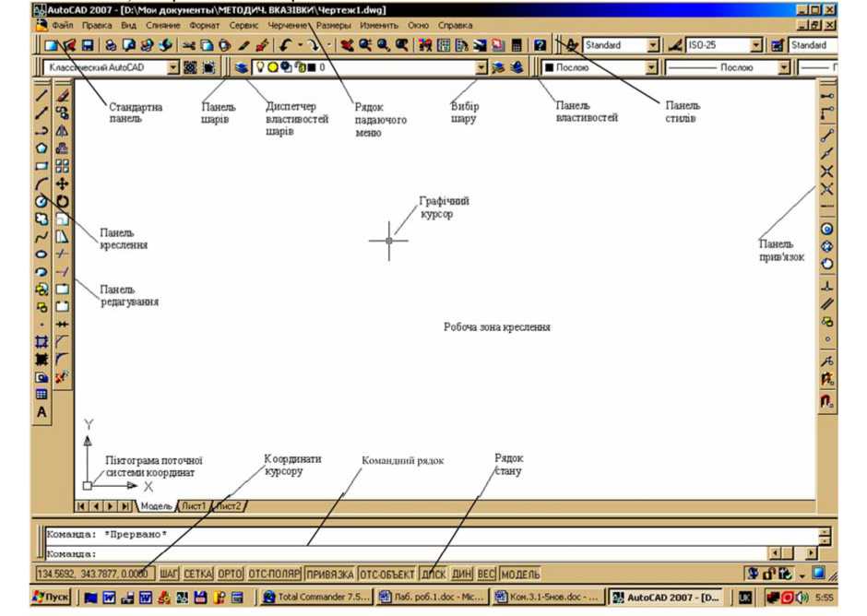Select the Line drawing tool
This screenshot has height=616, width=867.
click(42, 95)
